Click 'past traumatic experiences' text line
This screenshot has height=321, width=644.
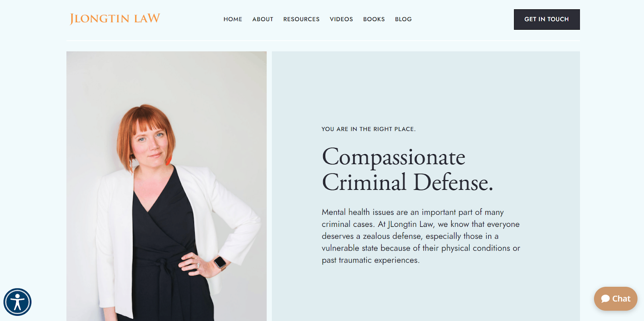tap(370, 260)
